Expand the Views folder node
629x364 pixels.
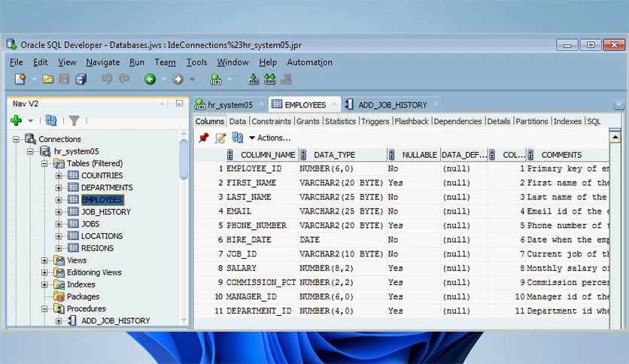pos(44,260)
